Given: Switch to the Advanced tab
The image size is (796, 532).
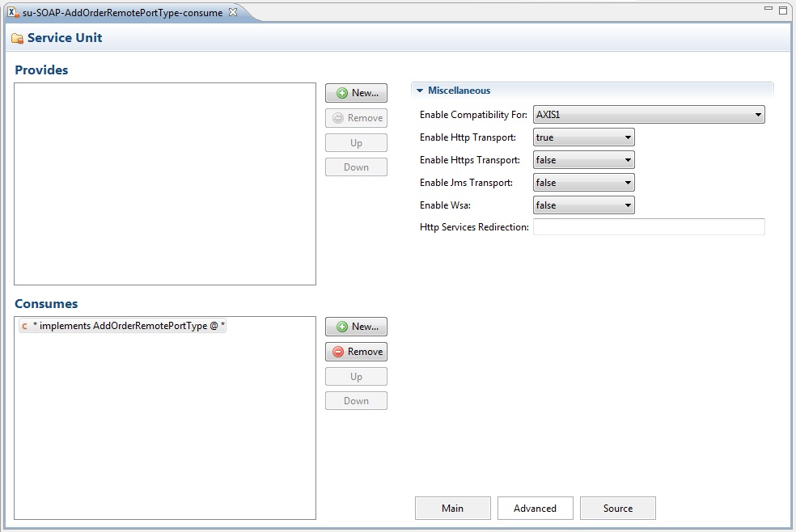Looking at the screenshot, I should pos(535,508).
